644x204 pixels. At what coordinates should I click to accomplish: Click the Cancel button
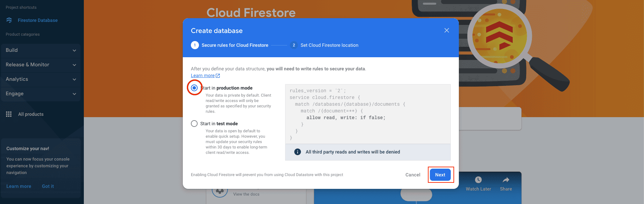coord(413,175)
